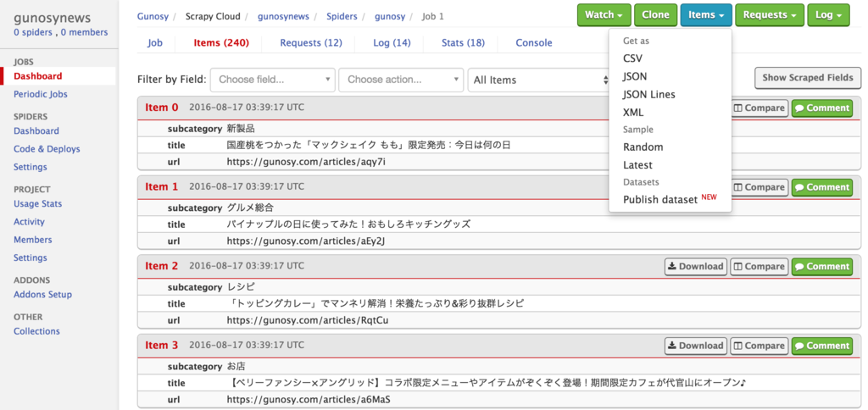
Task: Switch to the Requests (12) tab
Action: point(311,42)
